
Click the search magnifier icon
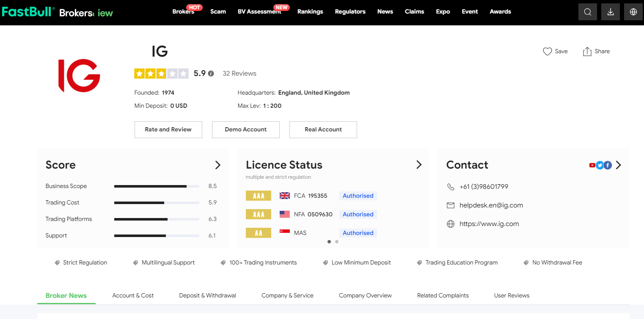[x=587, y=12]
